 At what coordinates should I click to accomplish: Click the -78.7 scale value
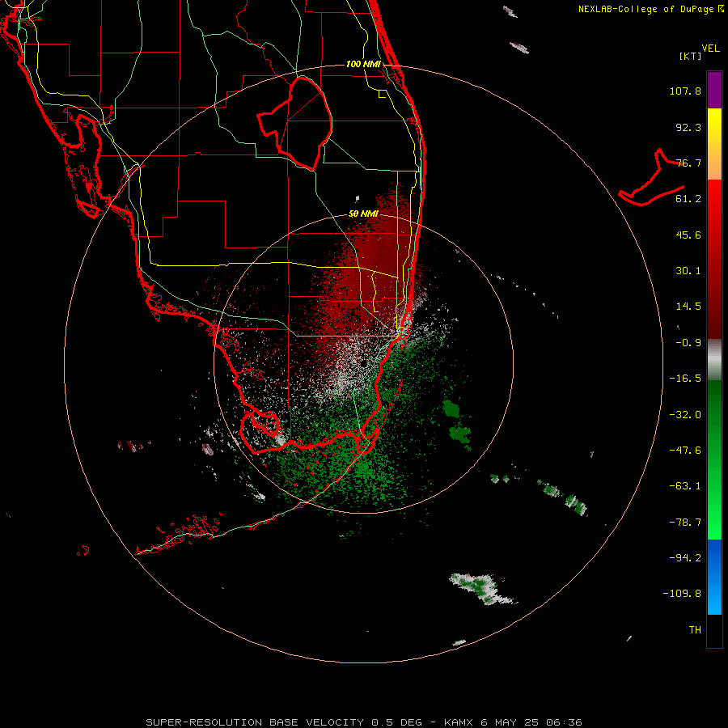(x=685, y=523)
